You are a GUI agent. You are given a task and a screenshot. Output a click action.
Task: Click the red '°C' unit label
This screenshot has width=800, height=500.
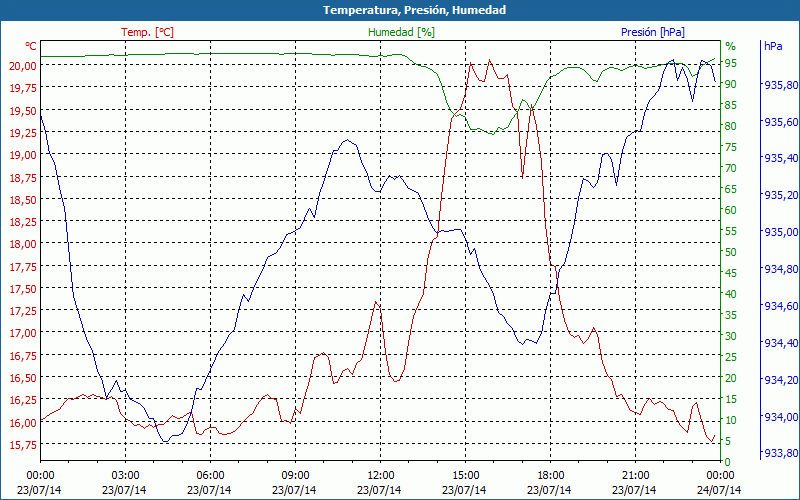point(31,46)
